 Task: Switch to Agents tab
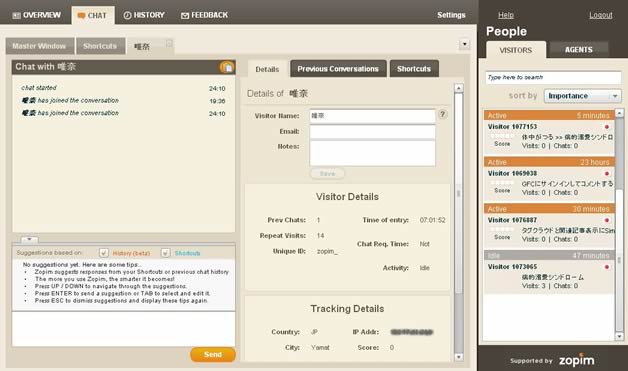coord(578,50)
